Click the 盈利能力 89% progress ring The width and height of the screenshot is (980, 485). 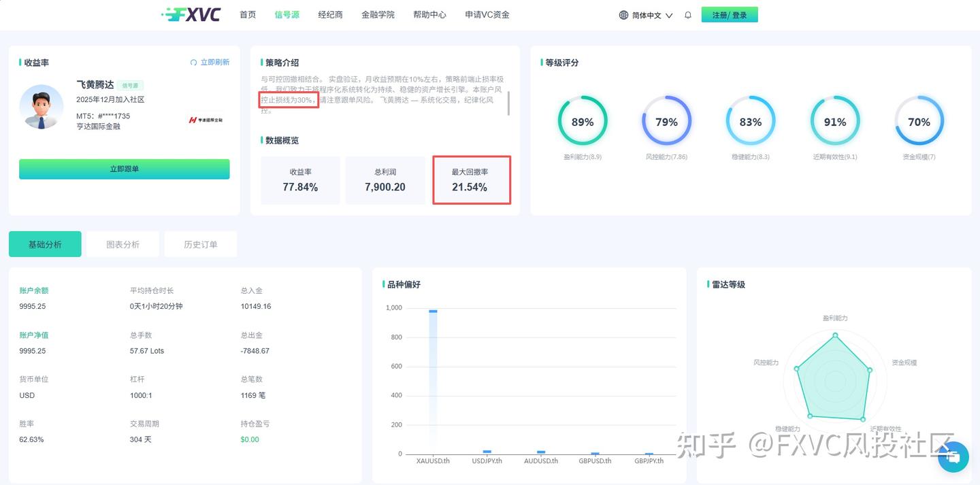(x=583, y=122)
